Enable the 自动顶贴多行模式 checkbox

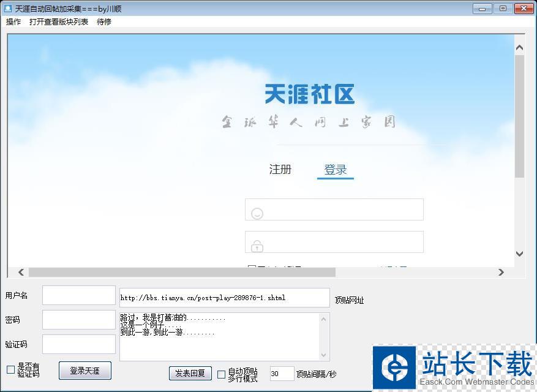click(x=222, y=374)
